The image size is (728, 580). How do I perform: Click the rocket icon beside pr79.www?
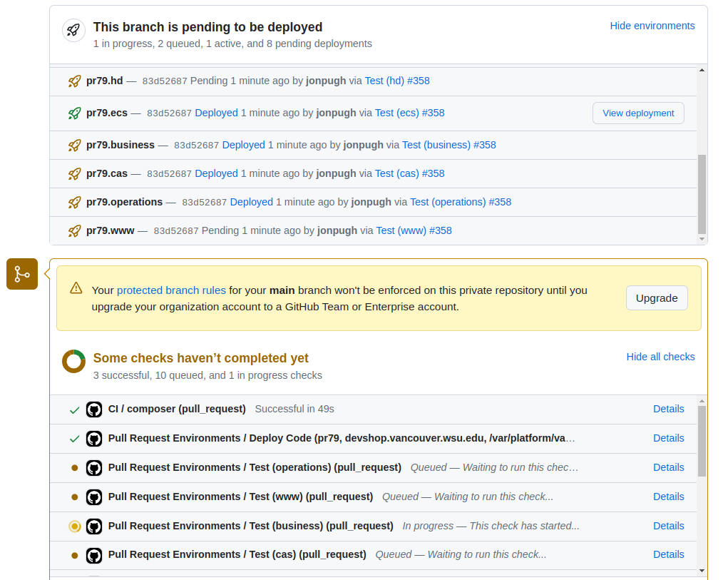74,230
